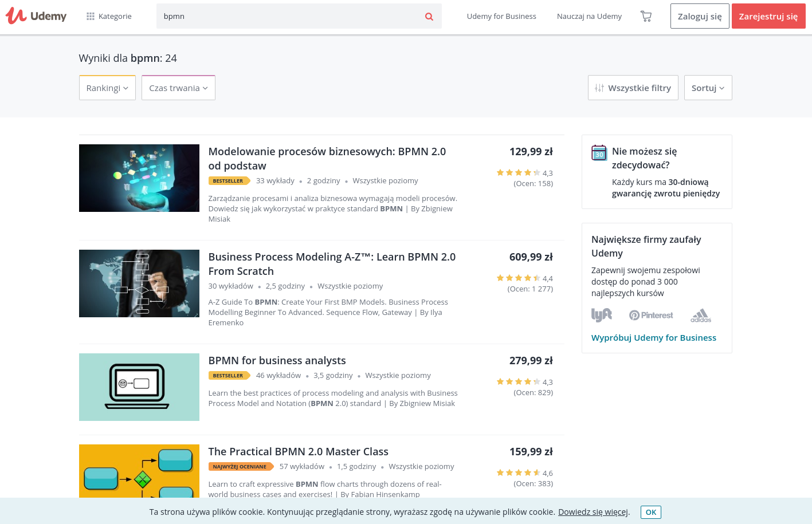Screen dimensions: 812x524
Task: Click the Pinterest logo
Action: (x=651, y=315)
